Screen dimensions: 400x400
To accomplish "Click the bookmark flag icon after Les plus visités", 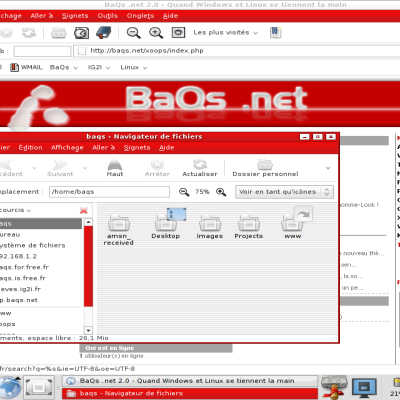I will [275, 33].
